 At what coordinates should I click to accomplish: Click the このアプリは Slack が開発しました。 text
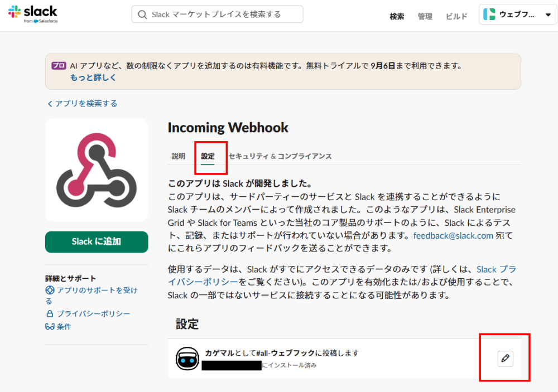241,183
